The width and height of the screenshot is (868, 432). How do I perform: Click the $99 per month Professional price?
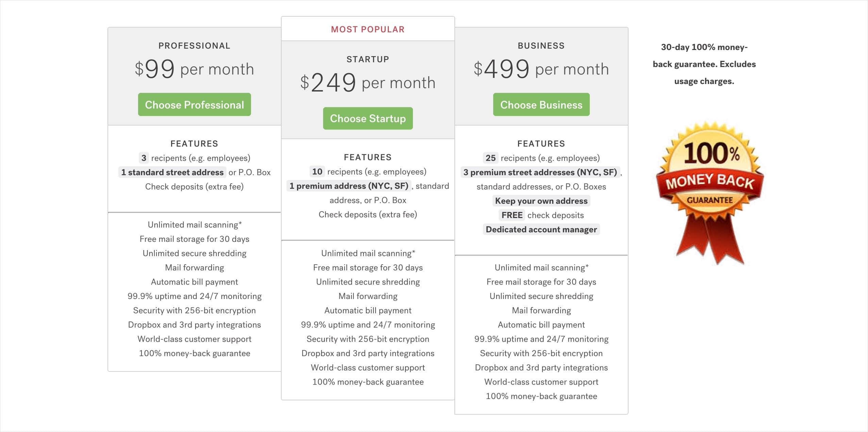[x=194, y=69]
